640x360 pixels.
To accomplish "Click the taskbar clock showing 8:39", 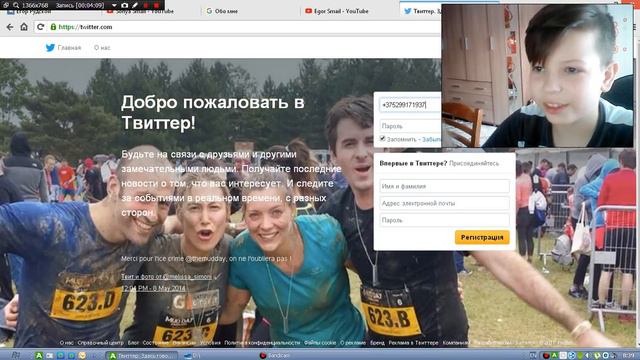I will [x=629, y=356].
